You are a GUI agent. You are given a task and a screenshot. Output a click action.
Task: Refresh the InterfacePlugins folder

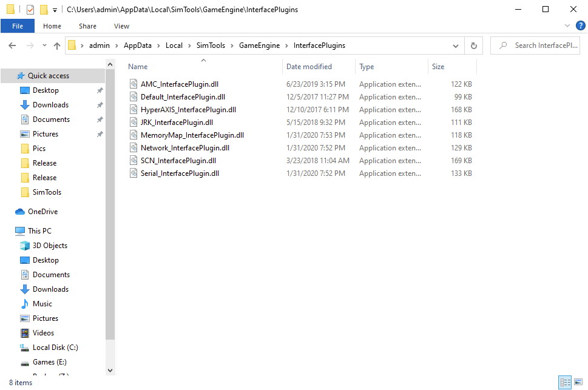tap(474, 45)
